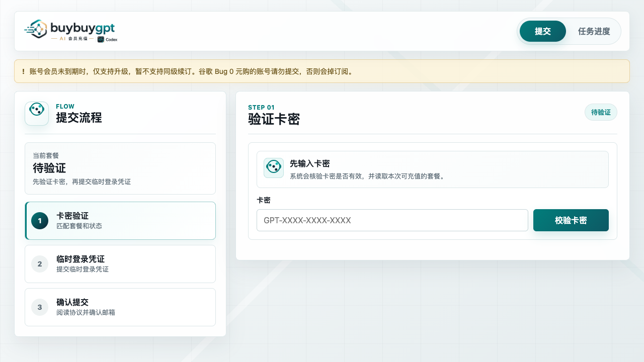Click the 当前套餐 待验证 card
Screen dimensions: 644x362
pos(120,168)
